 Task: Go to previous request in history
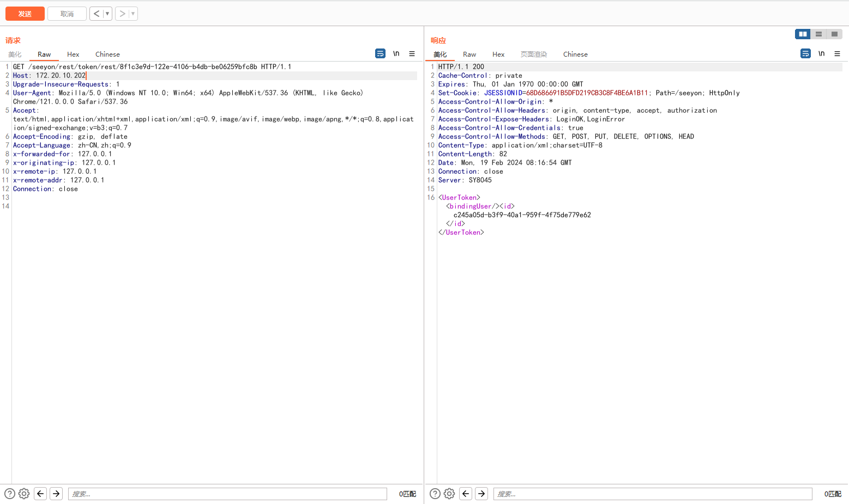[x=97, y=14]
